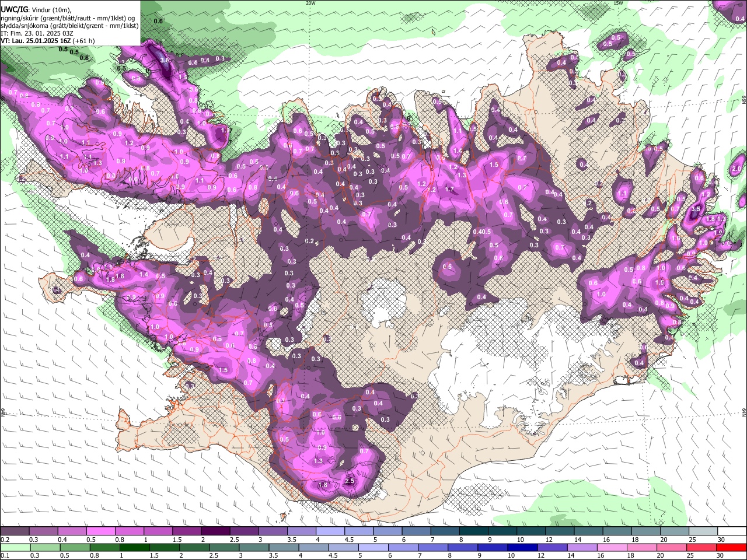Select the first dark purple swatch in top legend row
The width and height of the screenshot is (747, 560).
(x=15, y=531)
